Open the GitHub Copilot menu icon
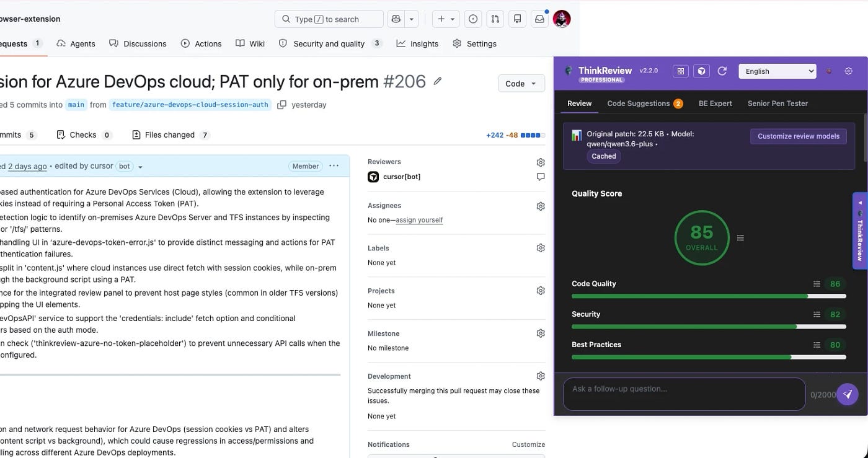The image size is (868, 458). click(x=396, y=19)
